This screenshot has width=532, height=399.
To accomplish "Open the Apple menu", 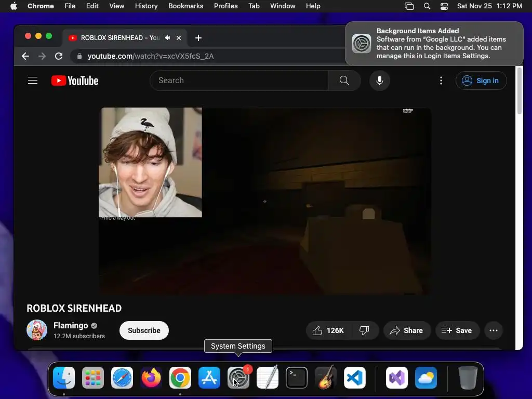I will 14,6.
